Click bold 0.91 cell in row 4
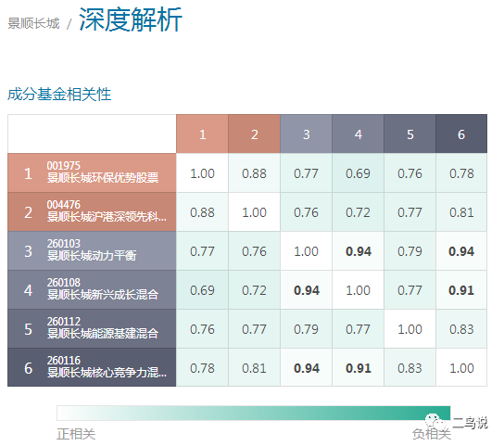Screen dimensions: 504x446 click(x=461, y=290)
